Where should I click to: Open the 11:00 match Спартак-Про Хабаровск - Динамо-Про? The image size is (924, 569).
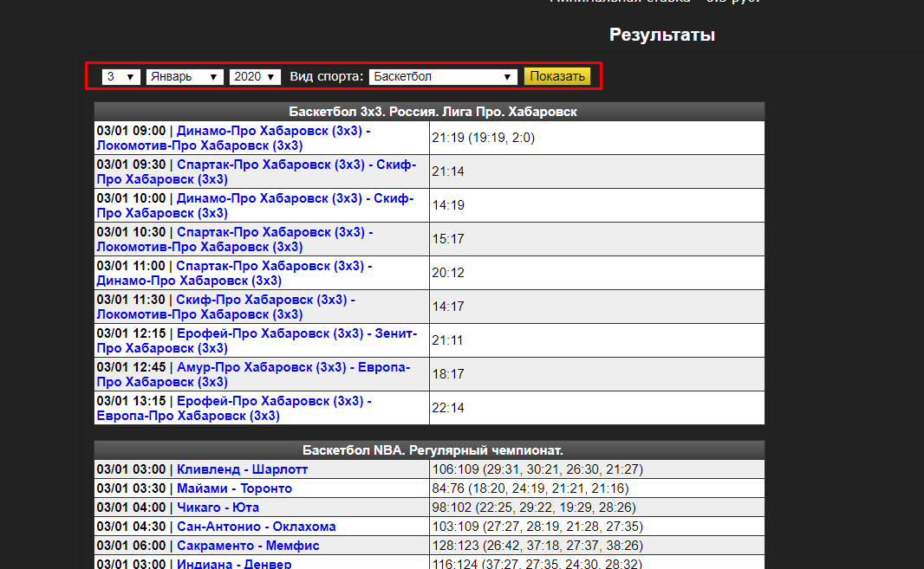pos(235,274)
